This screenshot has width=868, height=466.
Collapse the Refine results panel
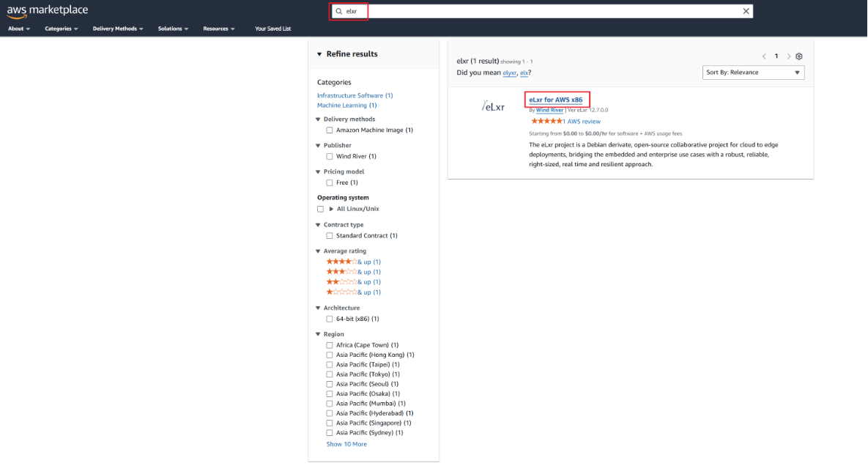[319, 53]
